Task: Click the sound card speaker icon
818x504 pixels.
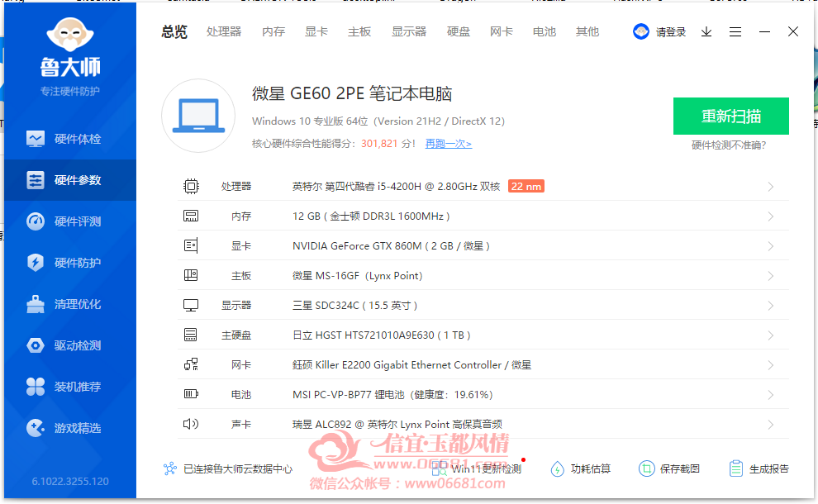Action: tap(191, 424)
